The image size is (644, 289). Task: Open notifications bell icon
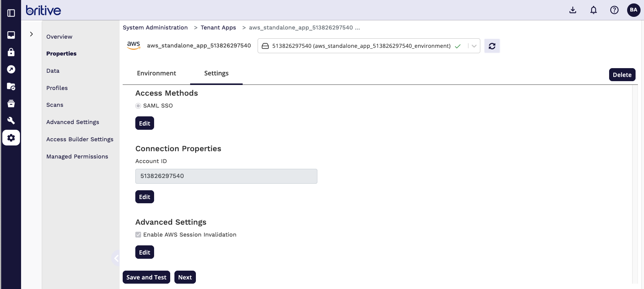tap(593, 10)
